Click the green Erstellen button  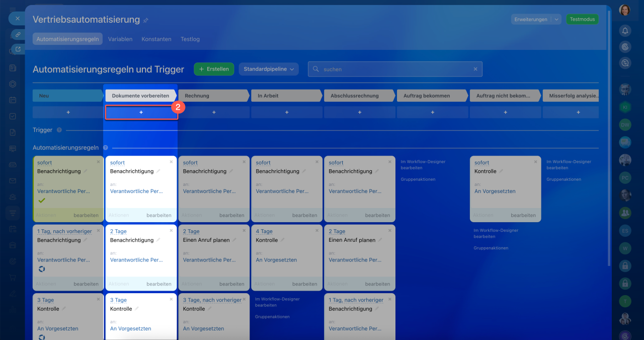tap(214, 69)
